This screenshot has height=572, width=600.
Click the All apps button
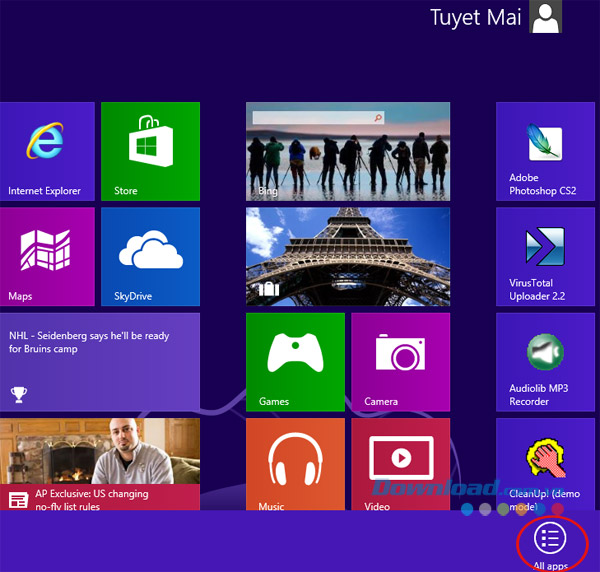550,544
